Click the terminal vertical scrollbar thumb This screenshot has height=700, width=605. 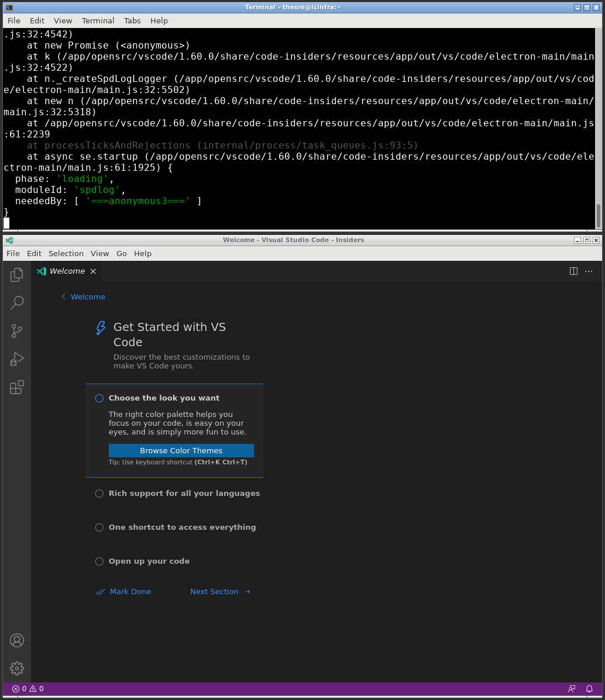point(599,216)
